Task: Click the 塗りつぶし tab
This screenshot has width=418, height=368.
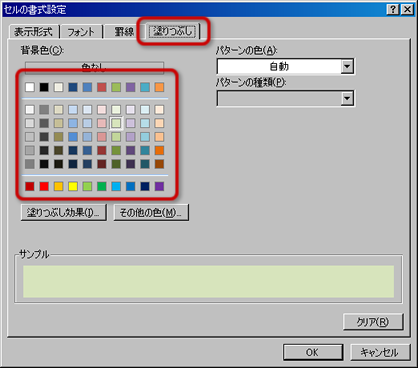Action: coord(173,31)
